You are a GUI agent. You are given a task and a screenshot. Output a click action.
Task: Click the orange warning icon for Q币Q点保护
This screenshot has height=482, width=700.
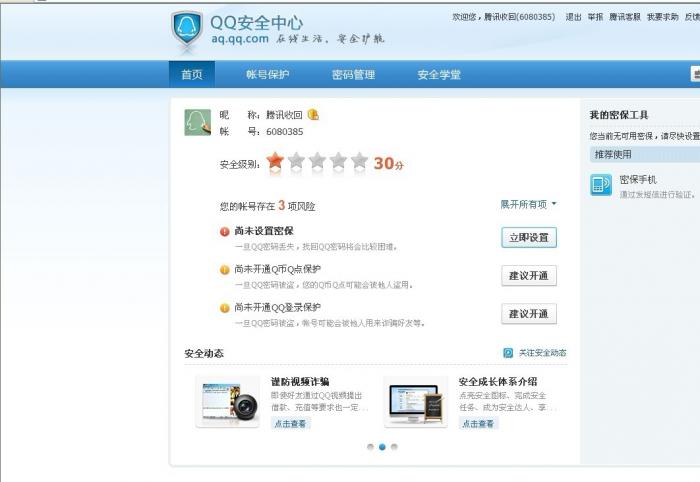pos(225,270)
